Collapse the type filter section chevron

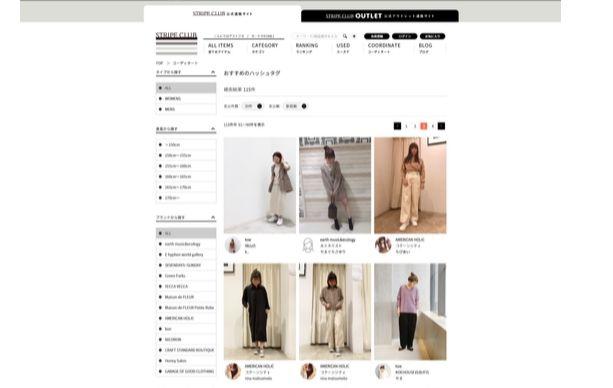click(213, 72)
